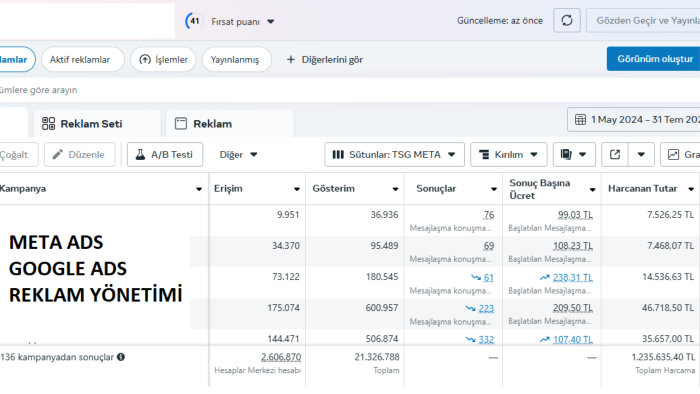Click the flask icon in A/B Testi
The image size is (700, 394).
(140, 155)
